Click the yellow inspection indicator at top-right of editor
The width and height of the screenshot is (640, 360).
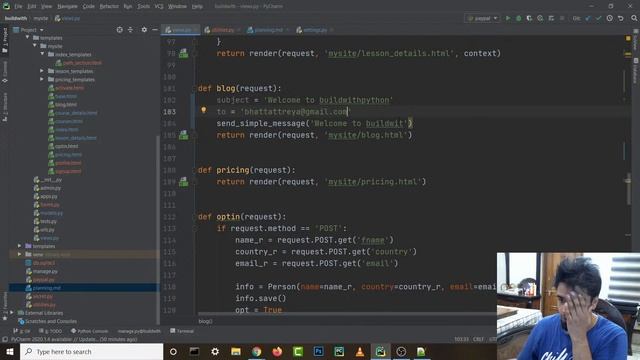[628, 38]
